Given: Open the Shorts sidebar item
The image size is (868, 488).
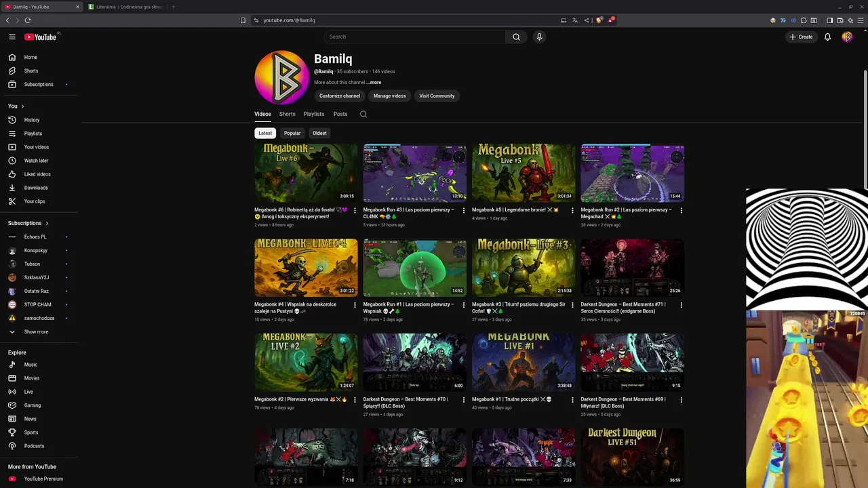Looking at the screenshot, I should [40, 70].
